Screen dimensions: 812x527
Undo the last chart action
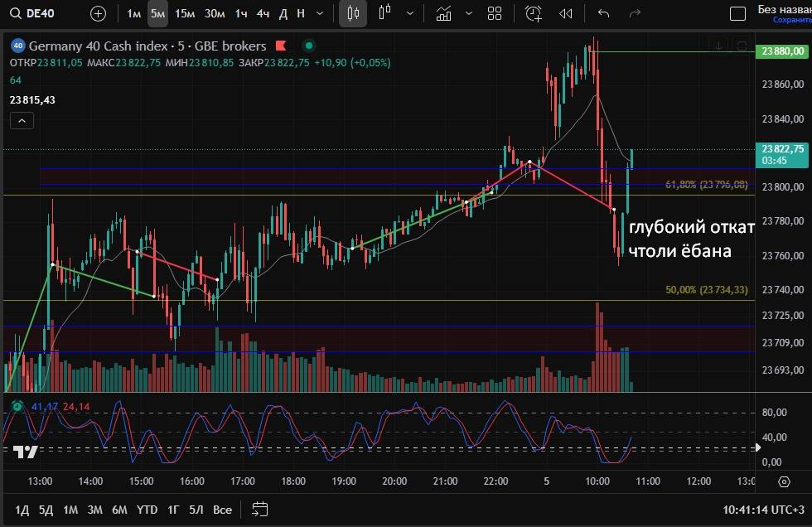click(x=603, y=13)
